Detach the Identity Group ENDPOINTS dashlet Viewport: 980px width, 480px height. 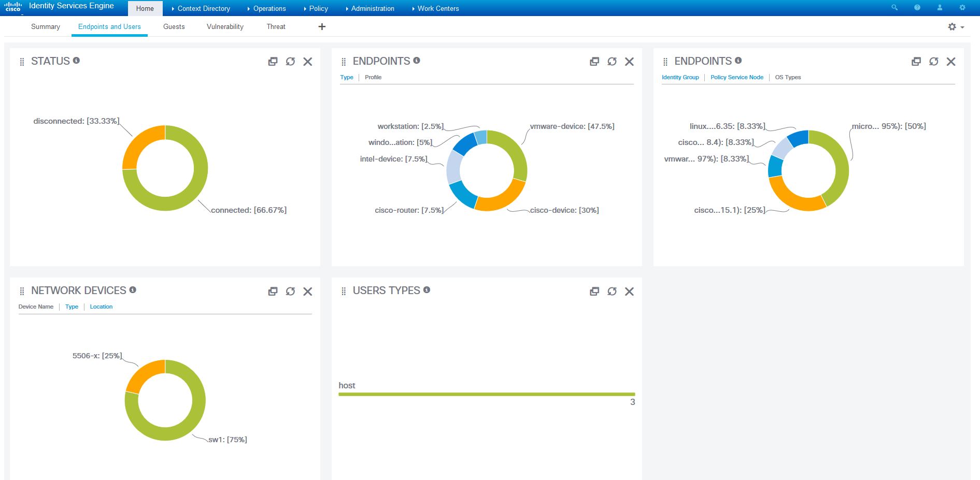pos(916,62)
